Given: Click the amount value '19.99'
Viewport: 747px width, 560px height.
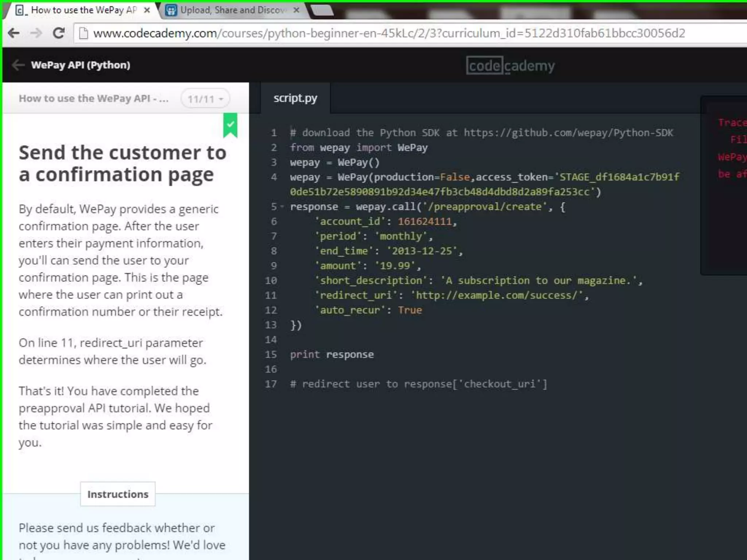Looking at the screenshot, I should pos(395,266).
